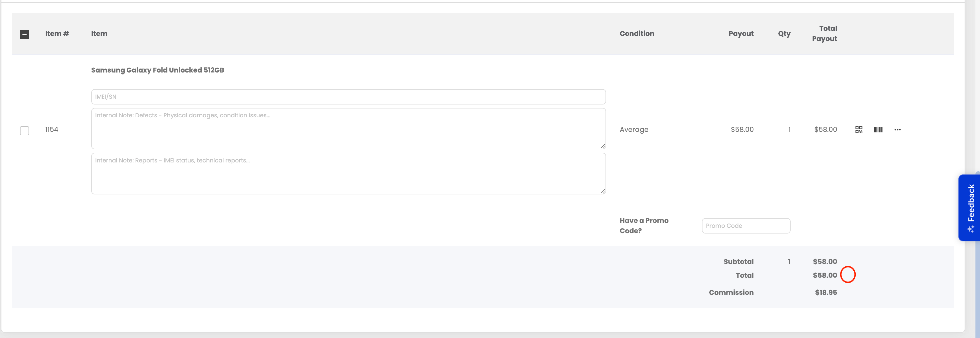Click the Have a Promo Code? label

point(644,226)
